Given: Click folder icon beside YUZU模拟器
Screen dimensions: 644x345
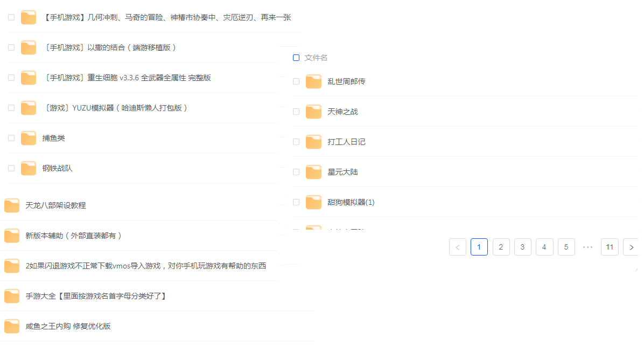Looking at the screenshot, I should tap(29, 108).
